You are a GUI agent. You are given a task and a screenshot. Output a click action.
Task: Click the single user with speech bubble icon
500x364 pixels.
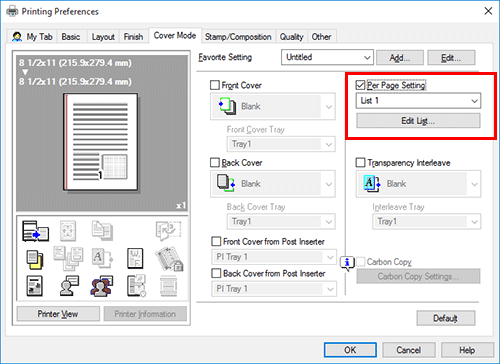pyautogui.click(x=69, y=286)
